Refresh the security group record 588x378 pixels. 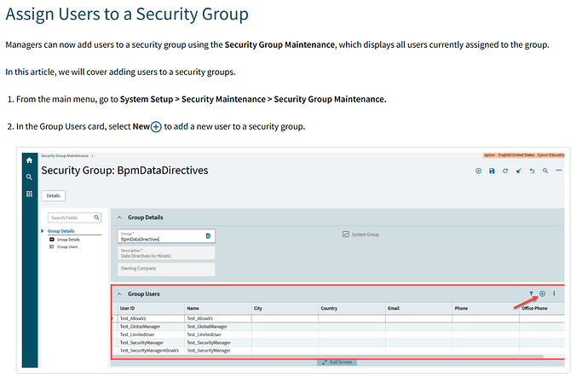point(505,172)
